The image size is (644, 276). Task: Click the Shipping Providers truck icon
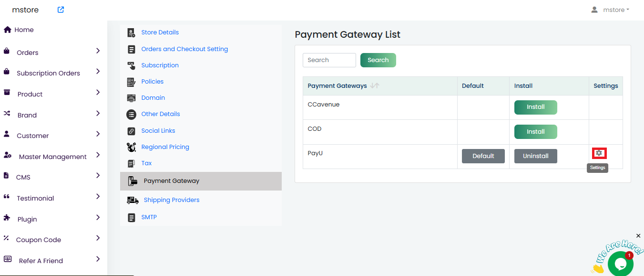(133, 200)
